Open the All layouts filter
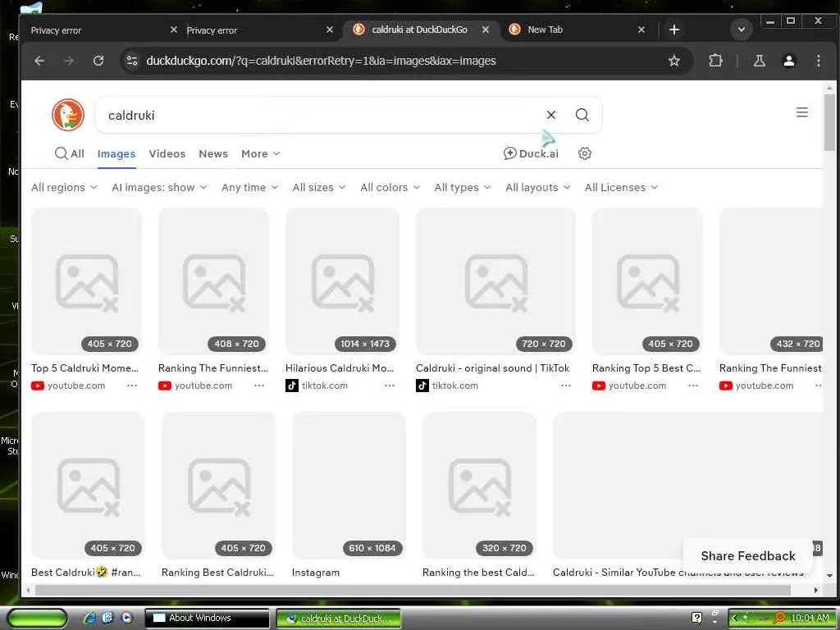 coord(538,188)
